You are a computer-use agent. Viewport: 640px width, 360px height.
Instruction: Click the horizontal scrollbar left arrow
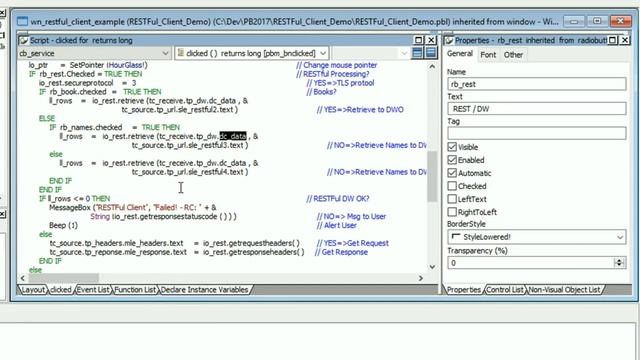[23, 278]
